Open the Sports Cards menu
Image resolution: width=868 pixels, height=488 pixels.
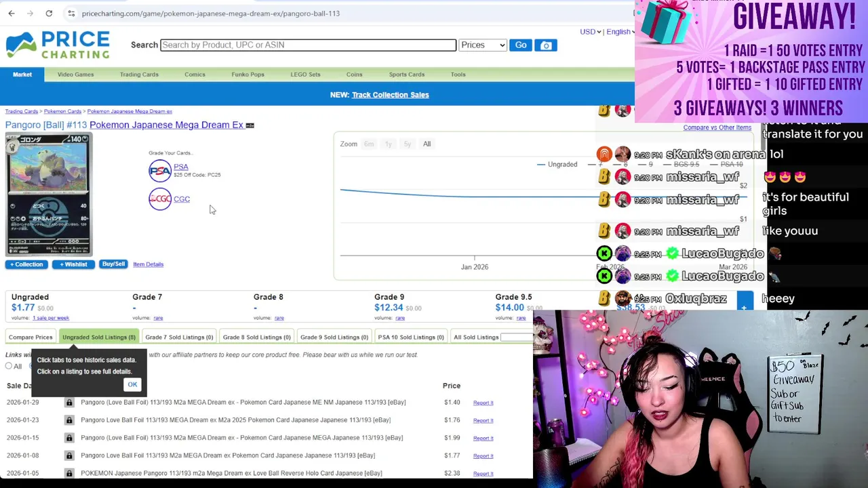pos(406,75)
